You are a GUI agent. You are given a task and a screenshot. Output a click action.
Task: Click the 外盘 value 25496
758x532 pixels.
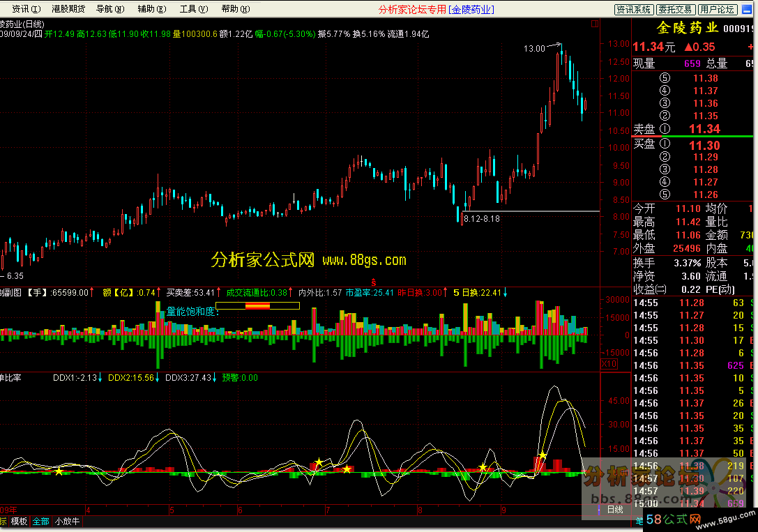point(686,248)
